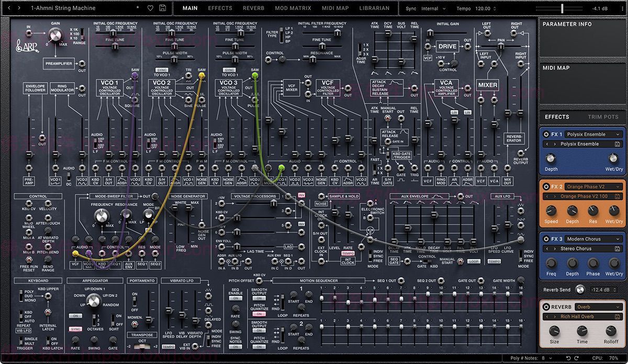This screenshot has height=364, width=628.
Task: Save the preset with the disk icon in the title bar
Action: pyautogui.click(x=162, y=8)
